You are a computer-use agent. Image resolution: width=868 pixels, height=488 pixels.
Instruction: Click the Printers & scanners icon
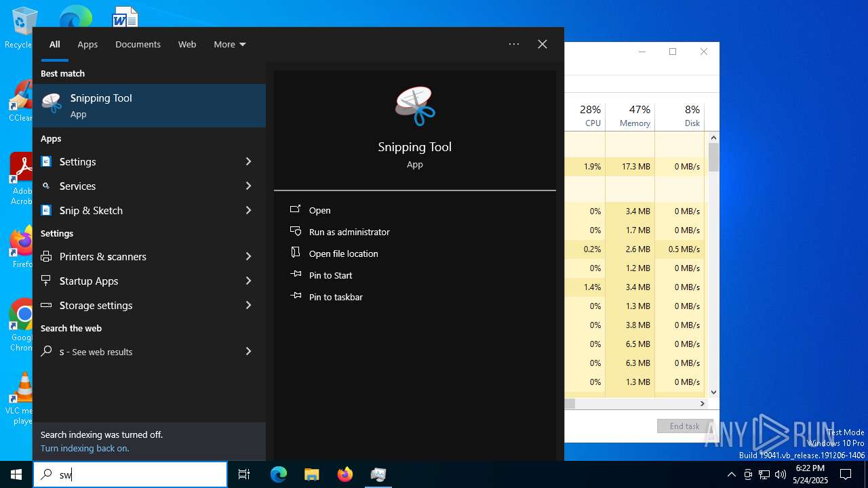click(46, 256)
